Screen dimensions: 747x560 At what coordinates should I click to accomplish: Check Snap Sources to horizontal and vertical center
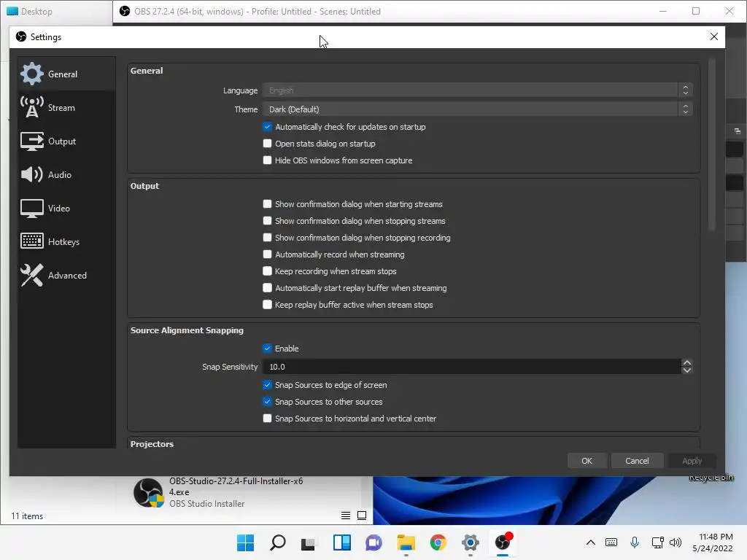point(267,419)
